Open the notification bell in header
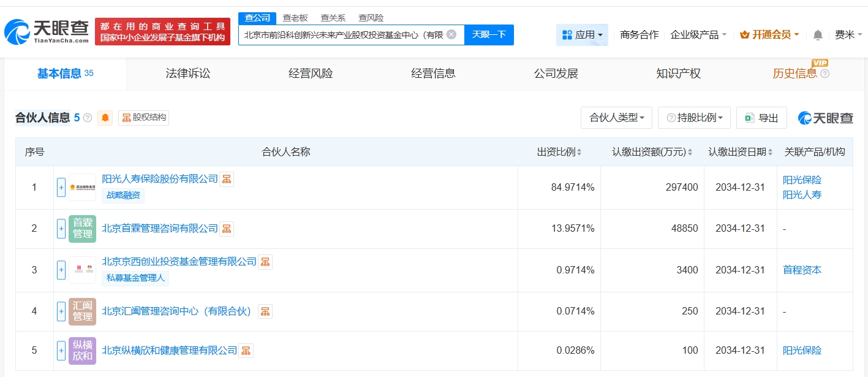 coord(818,35)
